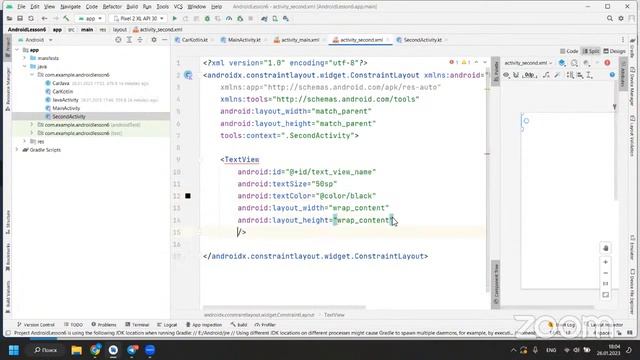640x360 pixels.
Task: Open the VCS menu
Action: coord(178,7)
